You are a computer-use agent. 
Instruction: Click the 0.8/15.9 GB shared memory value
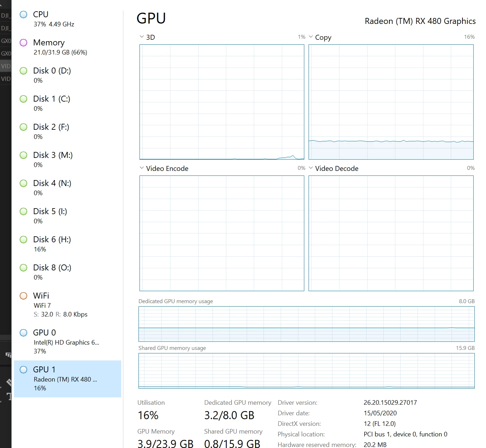pos(232,443)
